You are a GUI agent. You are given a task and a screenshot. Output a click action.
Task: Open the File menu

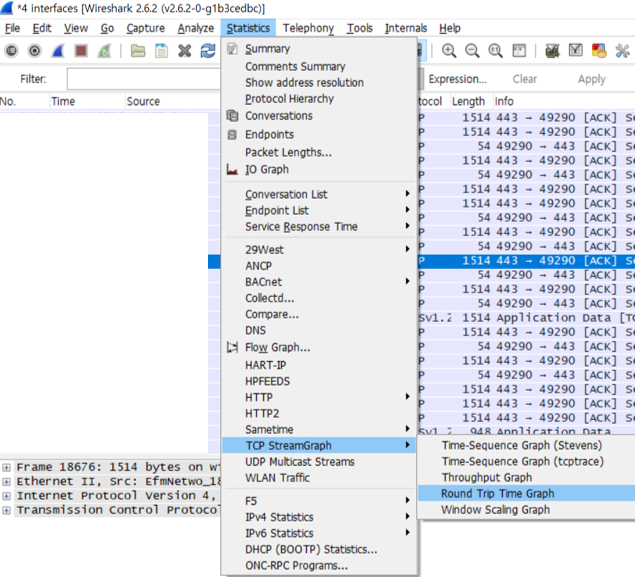(12, 28)
